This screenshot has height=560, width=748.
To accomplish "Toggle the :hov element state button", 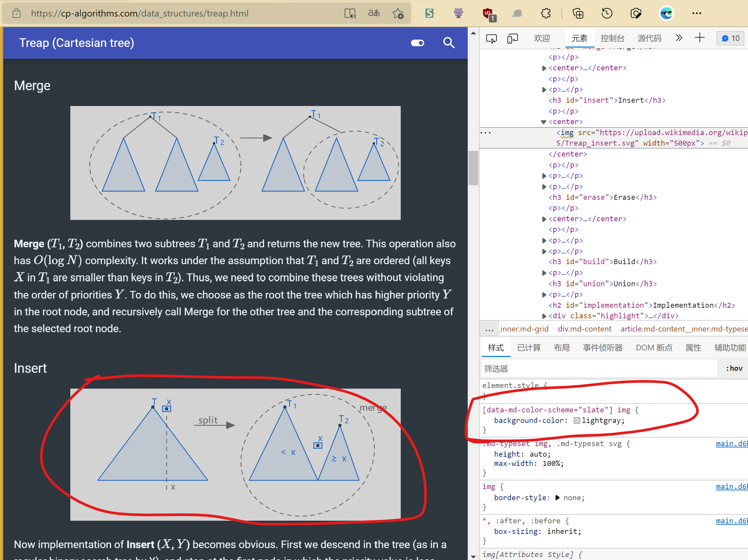I will 734,368.
